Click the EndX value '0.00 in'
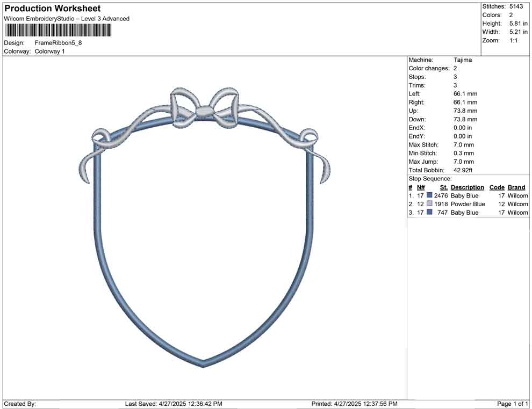 [463, 128]
